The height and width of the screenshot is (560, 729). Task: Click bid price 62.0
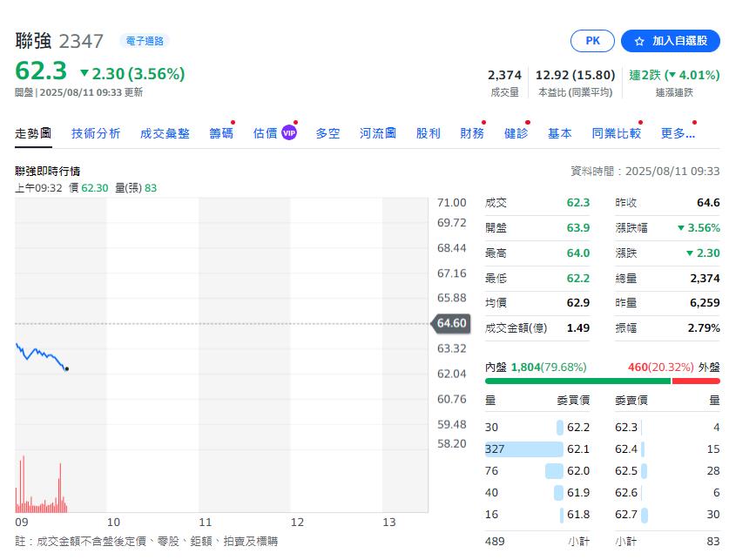coord(578,471)
